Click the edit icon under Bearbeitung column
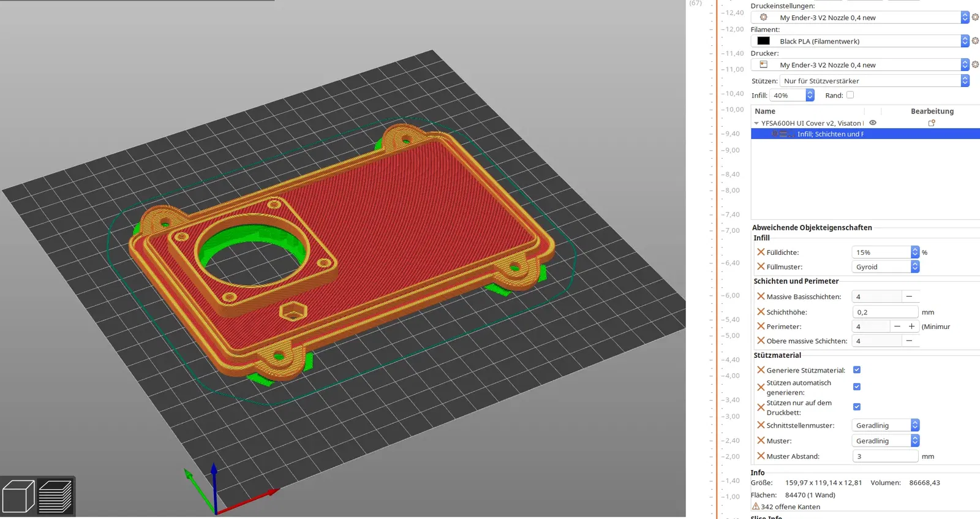The width and height of the screenshot is (980, 519). [x=932, y=123]
